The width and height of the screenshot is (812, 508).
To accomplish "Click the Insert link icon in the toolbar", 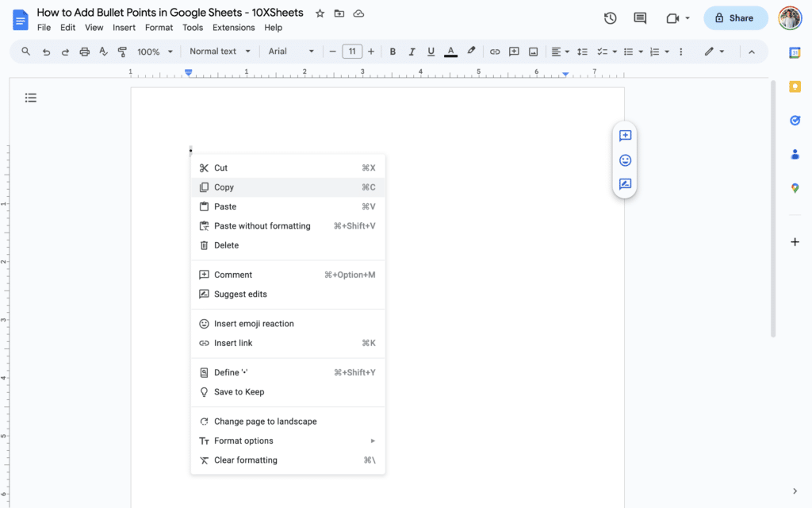I will coord(495,51).
